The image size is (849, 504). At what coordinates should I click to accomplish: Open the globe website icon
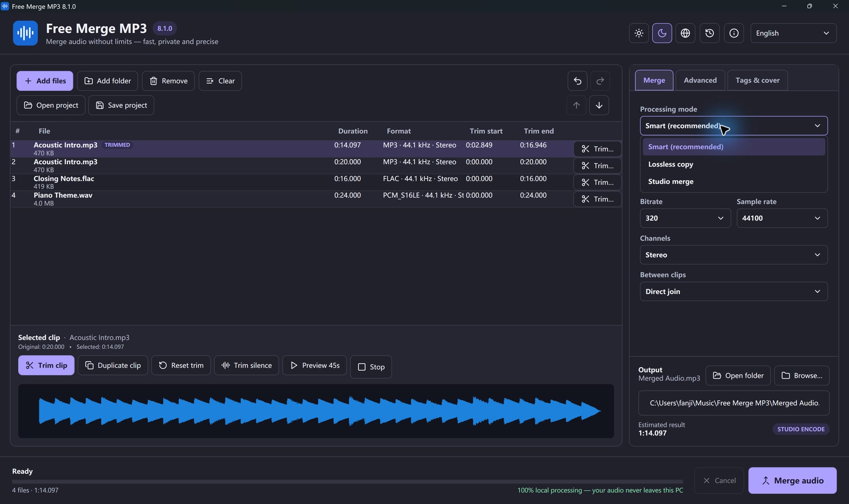click(685, 33)
